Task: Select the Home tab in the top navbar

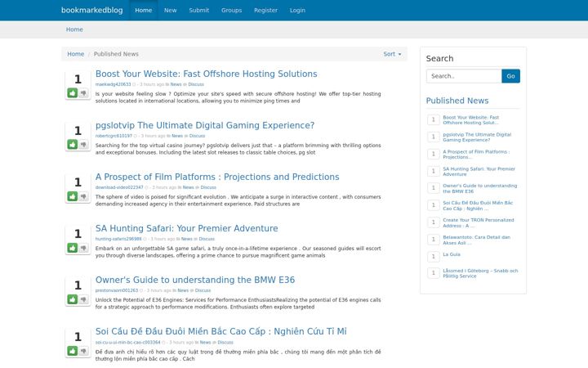Action: 144,10
